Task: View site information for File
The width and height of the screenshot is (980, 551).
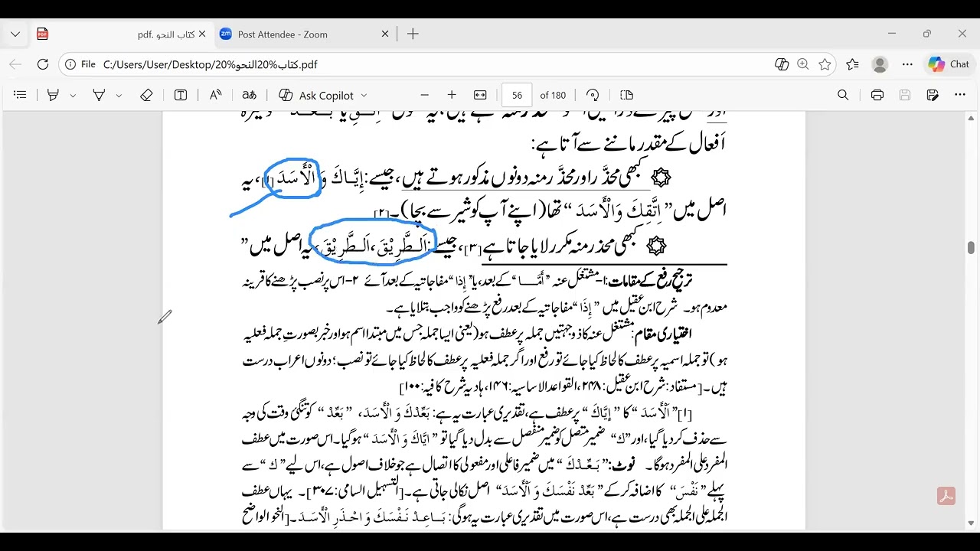Action: 80,64
